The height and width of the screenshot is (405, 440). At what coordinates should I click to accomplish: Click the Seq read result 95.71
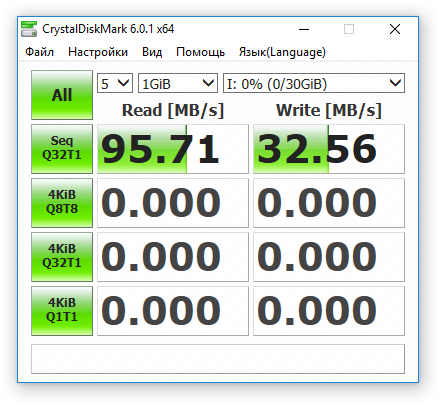(173, 149)
